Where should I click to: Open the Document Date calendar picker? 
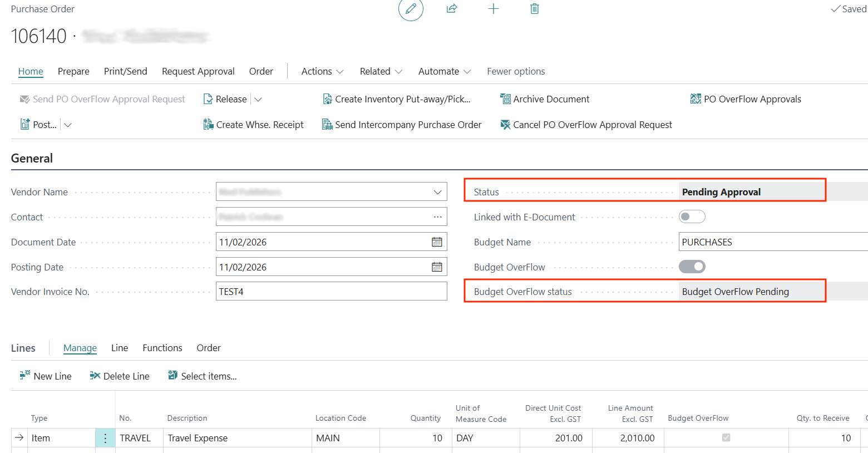coord(437,242)
